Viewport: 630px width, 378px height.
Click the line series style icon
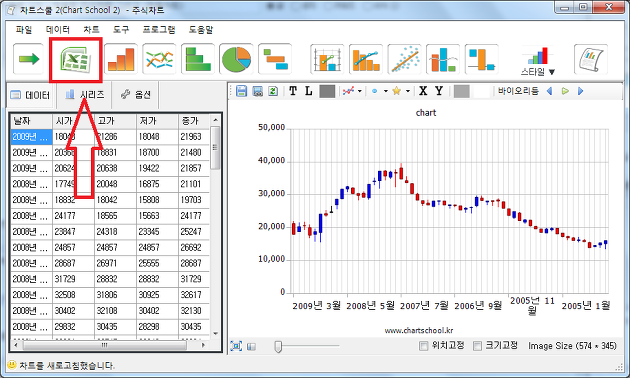[348, 91]
